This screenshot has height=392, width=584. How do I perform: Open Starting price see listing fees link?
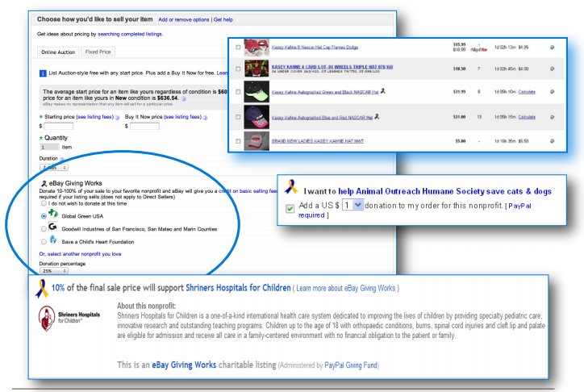94,117
